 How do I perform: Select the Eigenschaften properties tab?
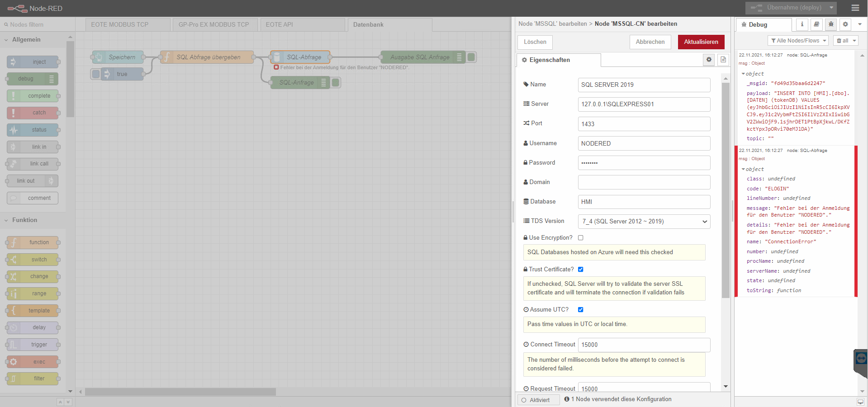click(559, 60)
